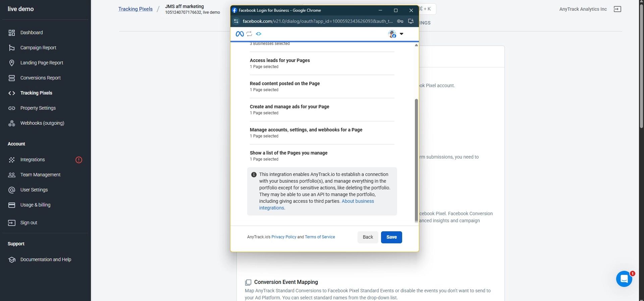
Task: Click the AnyTrack Analytics Inc account name
Action: pyautogui.click(x=583, y=9)
